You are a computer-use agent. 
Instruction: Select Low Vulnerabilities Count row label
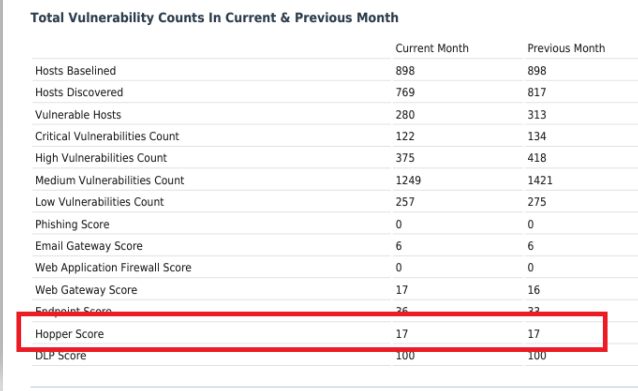coord(99,202)
